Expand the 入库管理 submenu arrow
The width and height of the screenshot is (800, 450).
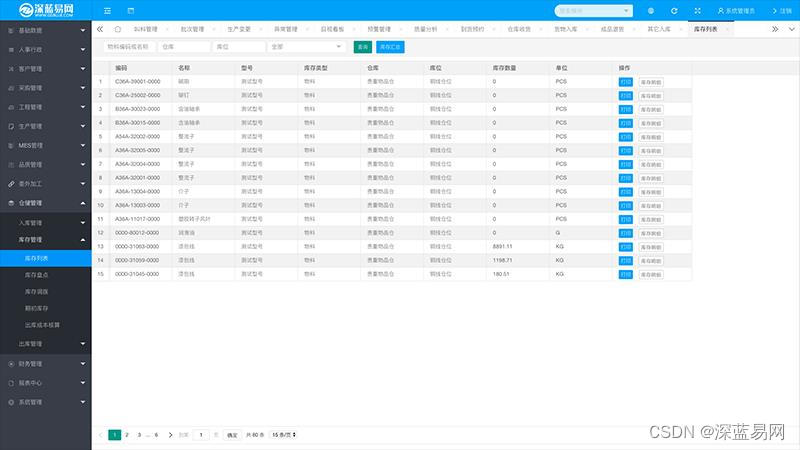coord(83,223)
